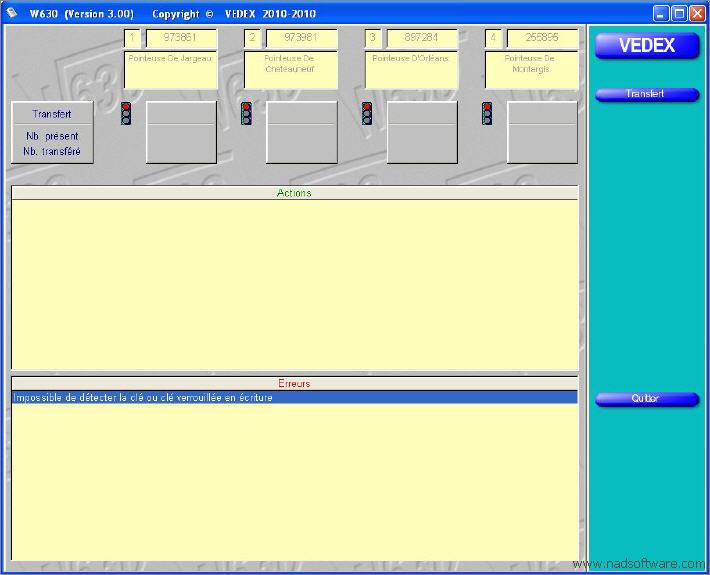Select the code field 973981

pos(302,38)
